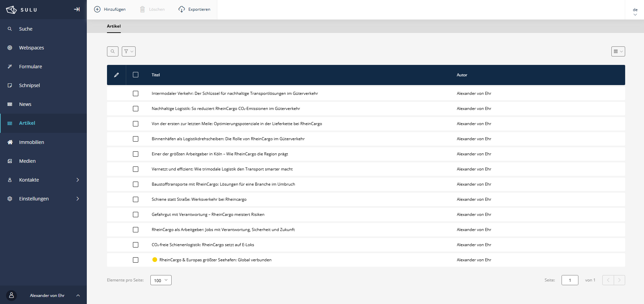Open the table search magnifier icon
The image size is (644, 304).
[x=113, y=51]
